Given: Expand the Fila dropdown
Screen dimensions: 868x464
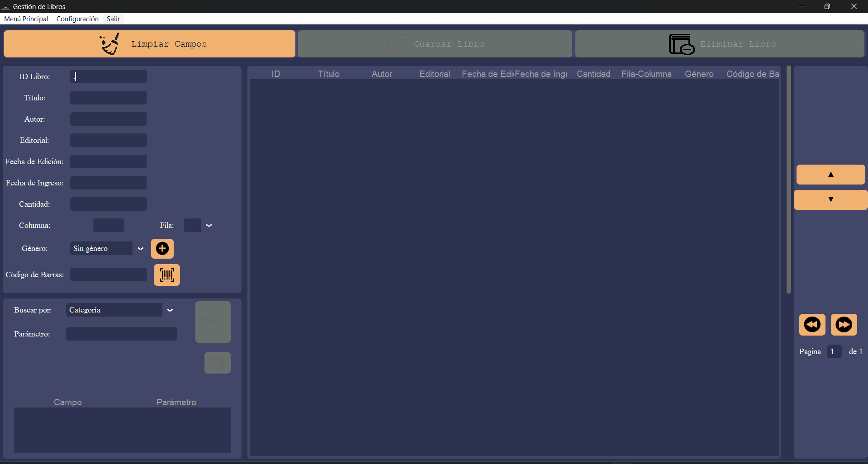Looking at the screenshot, I should click(x=209, y=226).
